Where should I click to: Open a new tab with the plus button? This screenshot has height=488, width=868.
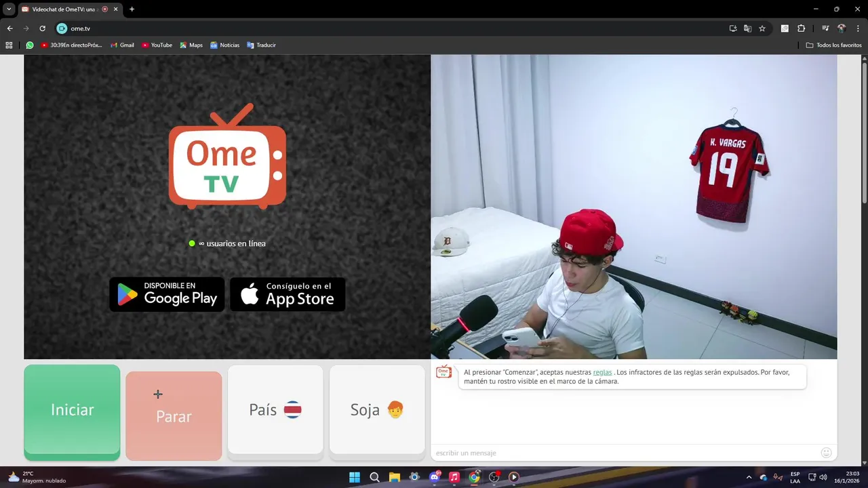point(132,9)
